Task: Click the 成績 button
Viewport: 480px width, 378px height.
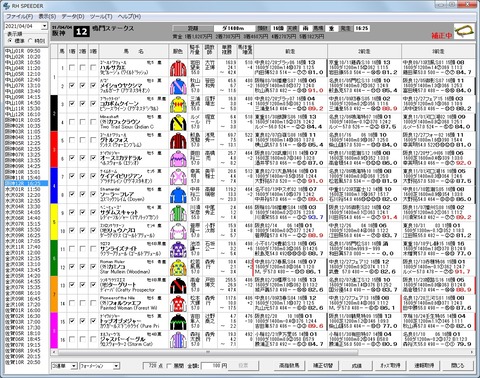Action: pos(357,365)
